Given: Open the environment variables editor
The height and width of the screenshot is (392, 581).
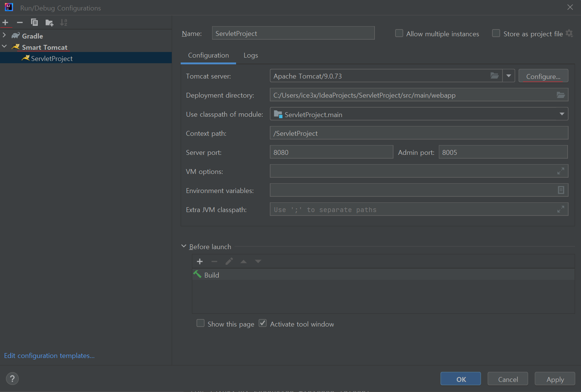Looking at the screenshot, I should coord(561,190).
